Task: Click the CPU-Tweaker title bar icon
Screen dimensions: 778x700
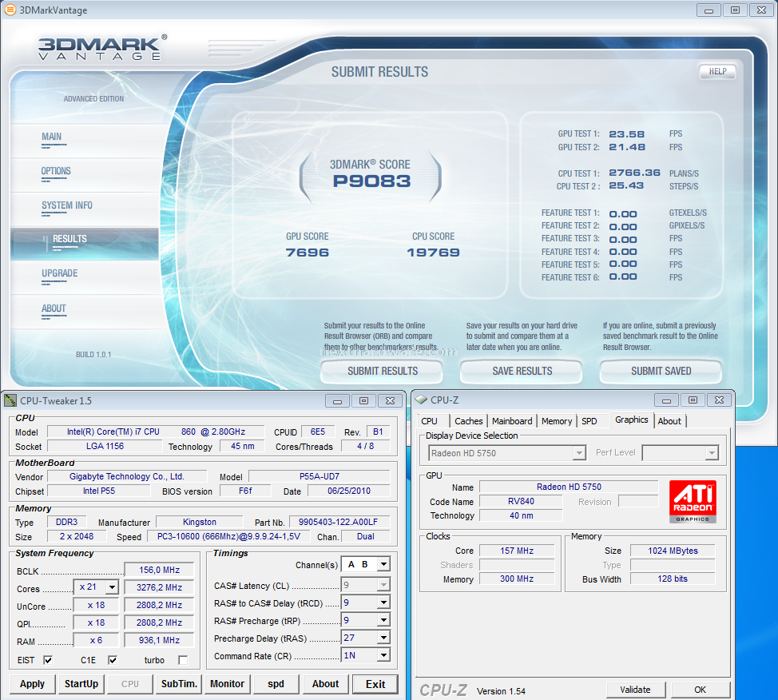Action: (x=10, y=400)
